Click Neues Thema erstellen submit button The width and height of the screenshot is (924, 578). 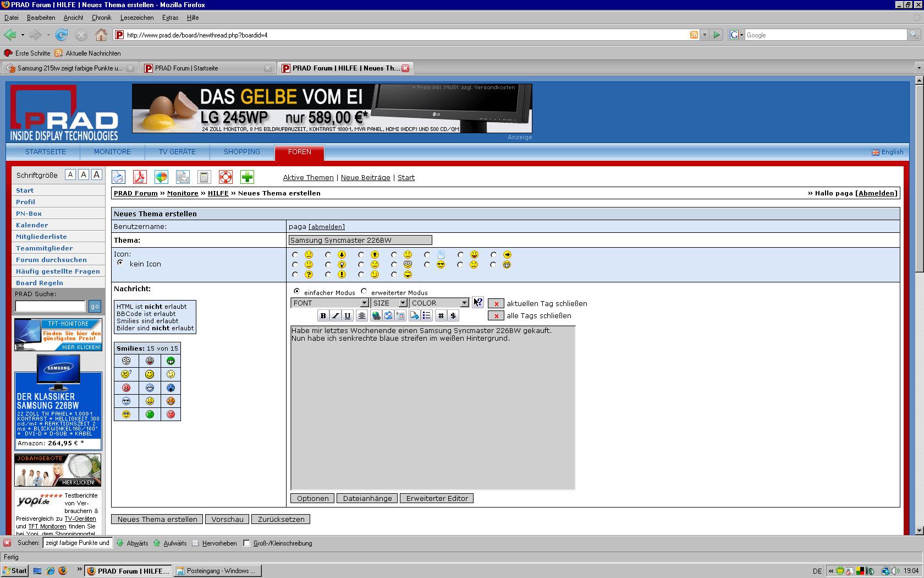pyautogui.click(x=157, y=519)
